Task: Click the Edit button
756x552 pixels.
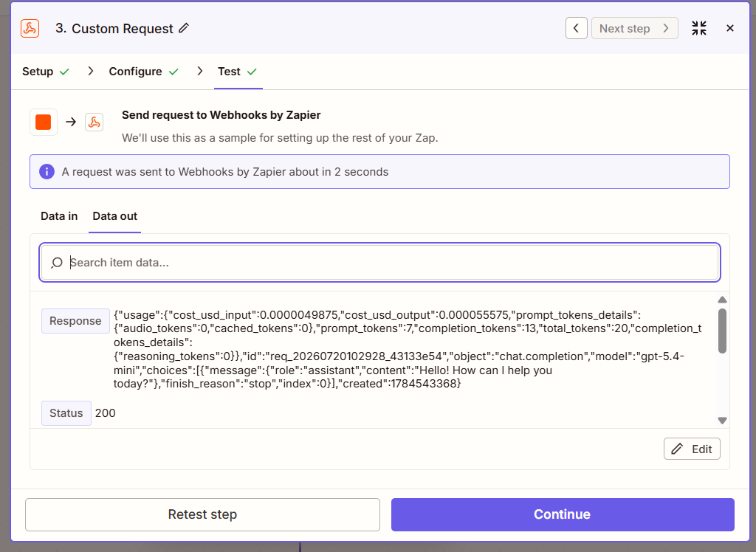Action: [x=692, y=449]
